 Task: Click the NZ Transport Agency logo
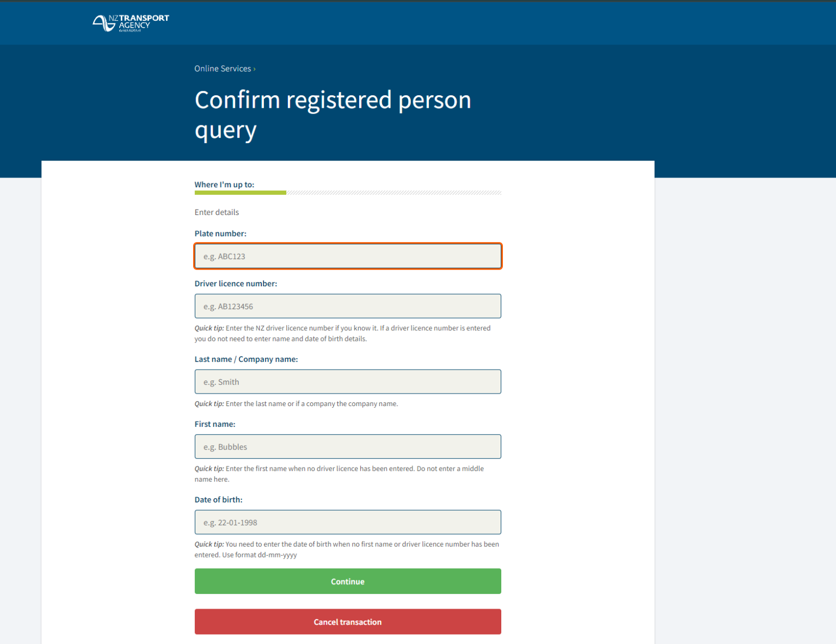pyautogui.click(x=131, y=23)
